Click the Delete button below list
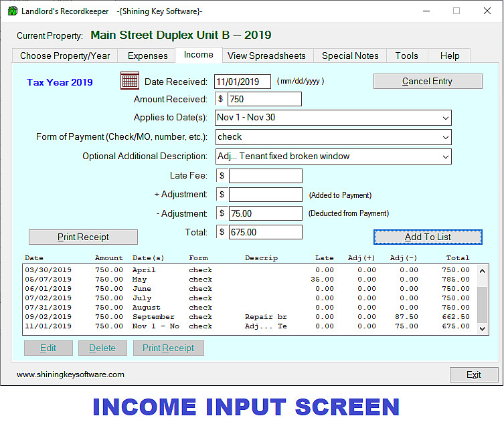 pos(102,348)
